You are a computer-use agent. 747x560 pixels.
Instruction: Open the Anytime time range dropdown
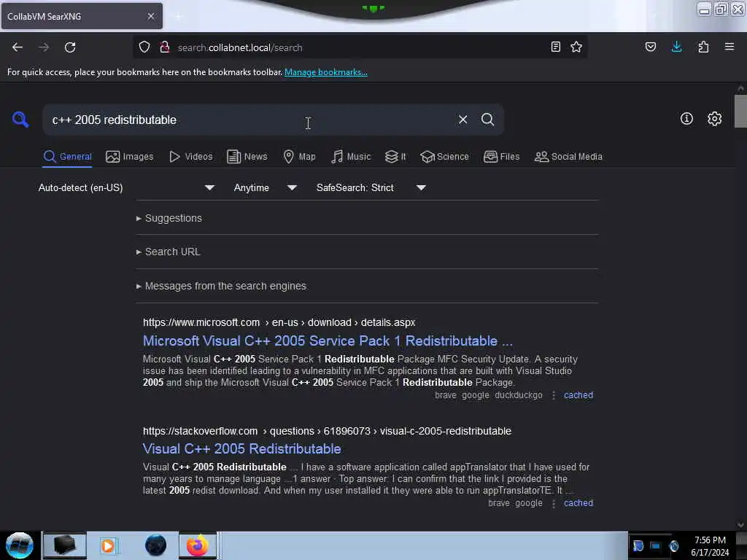pos(266,187)
